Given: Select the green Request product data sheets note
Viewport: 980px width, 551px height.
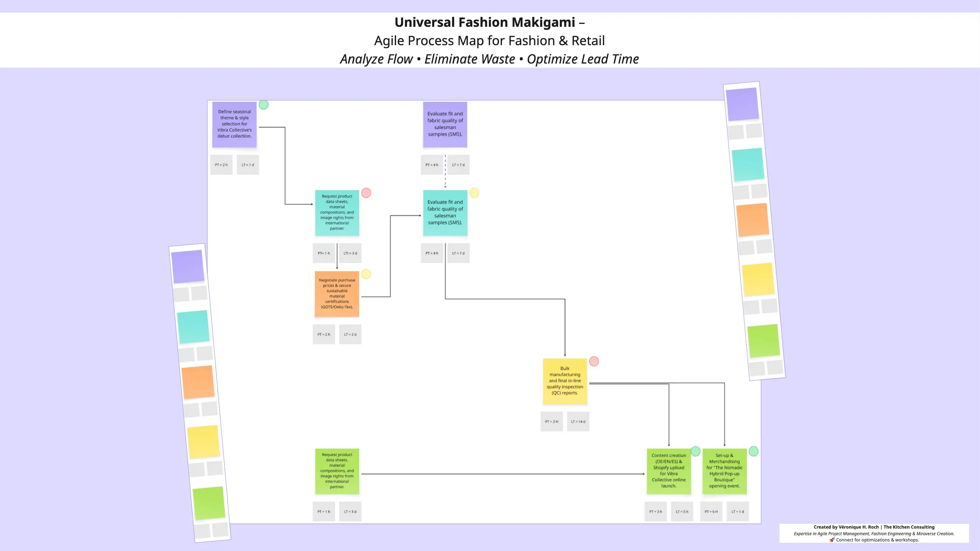Looking at the screenshot, I should pos(337,471).
